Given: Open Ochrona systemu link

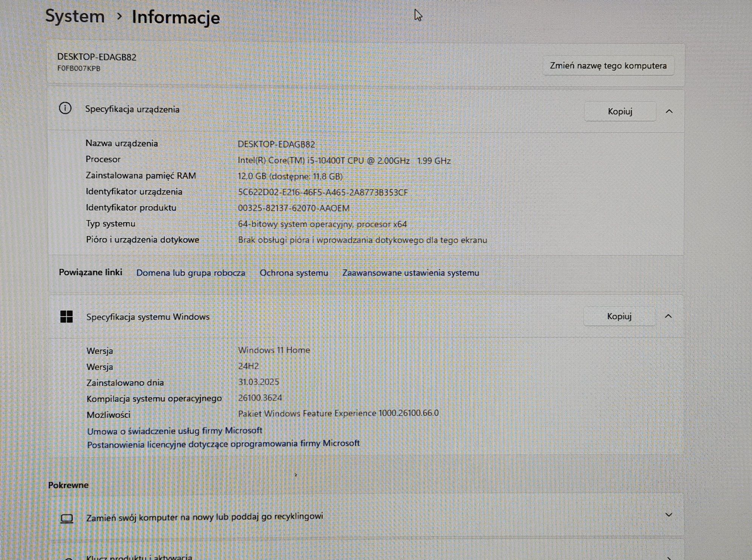Looking at the screenshot, I should (x=294, y=273).
